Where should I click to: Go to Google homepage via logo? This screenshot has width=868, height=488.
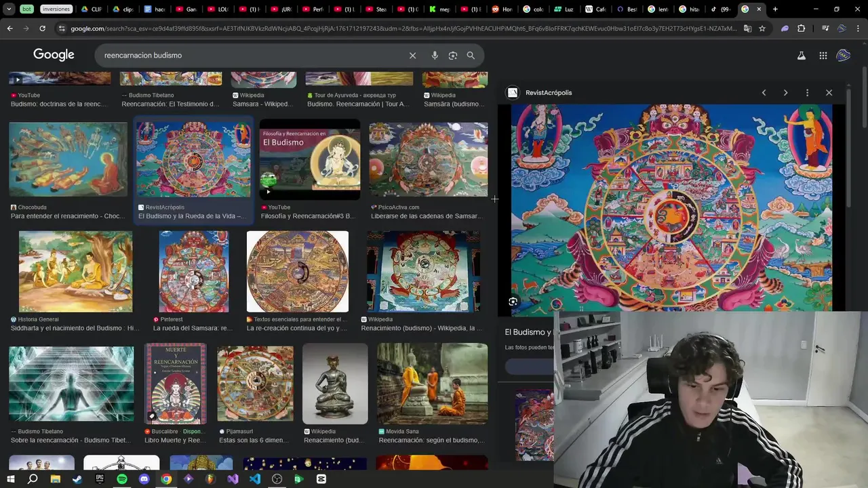(54, 55)
